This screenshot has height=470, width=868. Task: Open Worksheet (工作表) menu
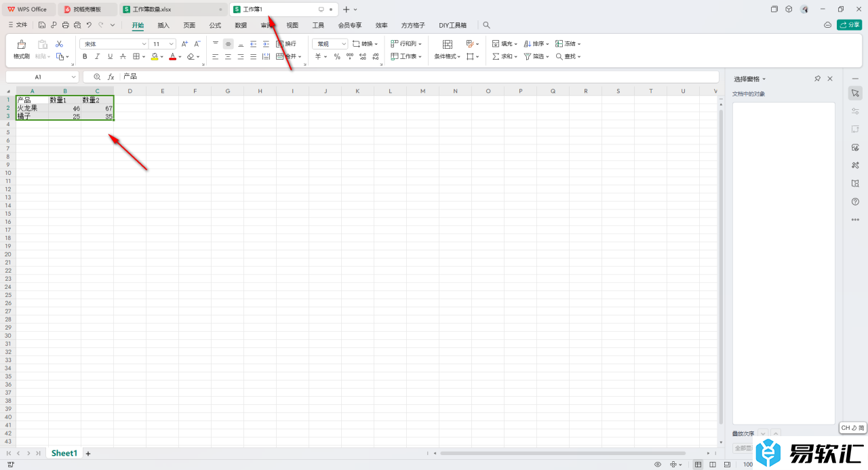pos(406,56)
